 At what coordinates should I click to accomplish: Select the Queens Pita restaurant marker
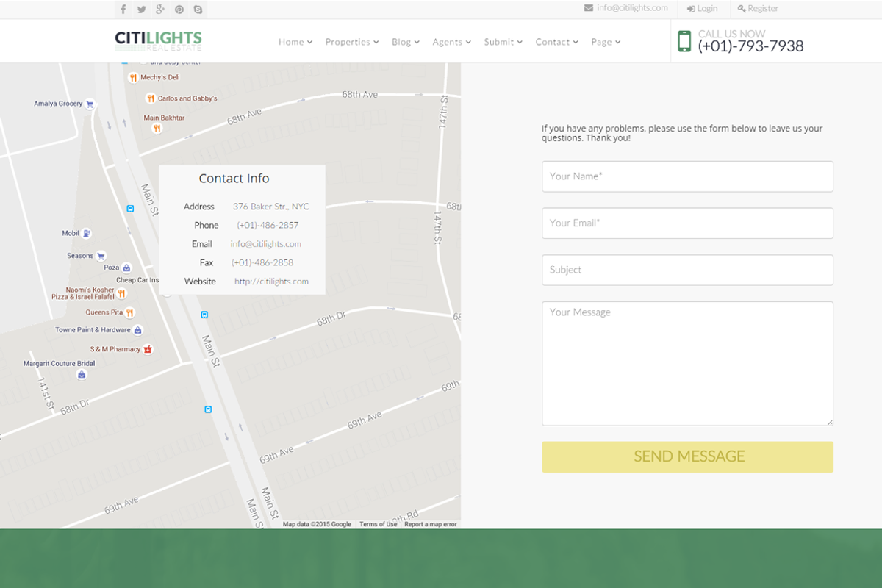click(x=130, y=312)
